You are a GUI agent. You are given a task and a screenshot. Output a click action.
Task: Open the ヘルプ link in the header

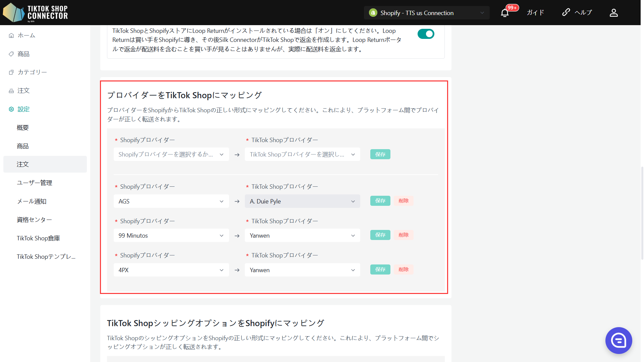point(583,13)
